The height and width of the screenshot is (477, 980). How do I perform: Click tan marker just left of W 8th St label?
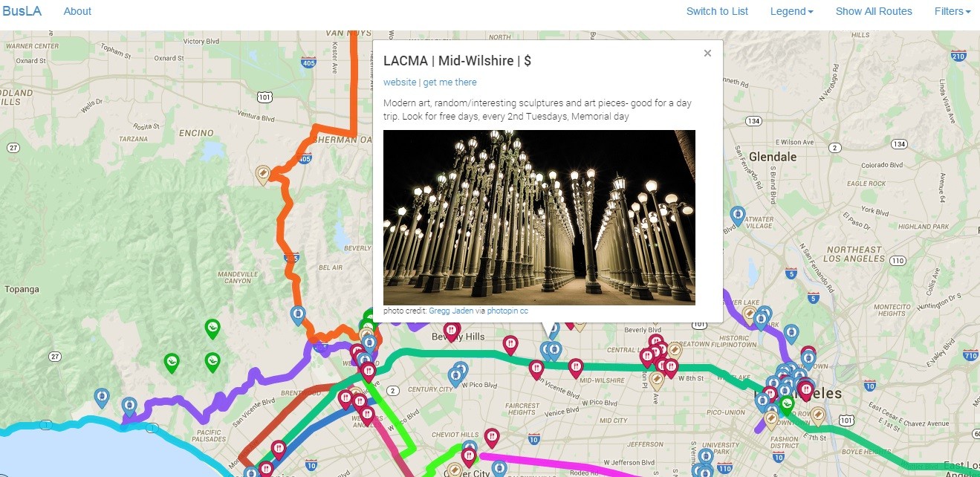657,380
